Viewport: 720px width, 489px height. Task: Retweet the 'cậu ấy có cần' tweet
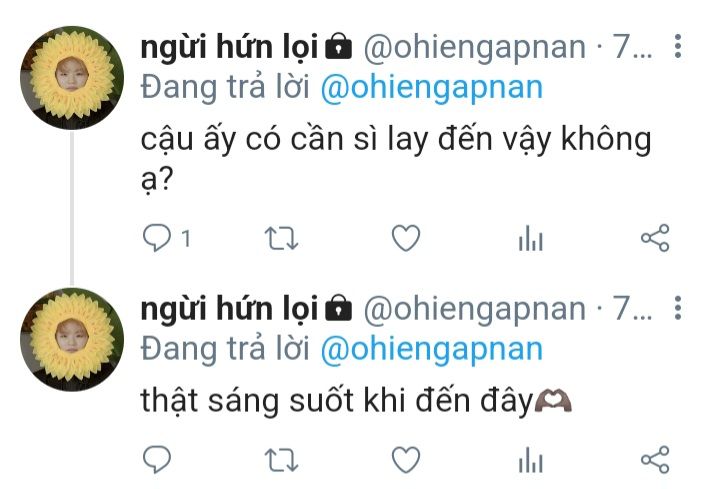(283, 238)
